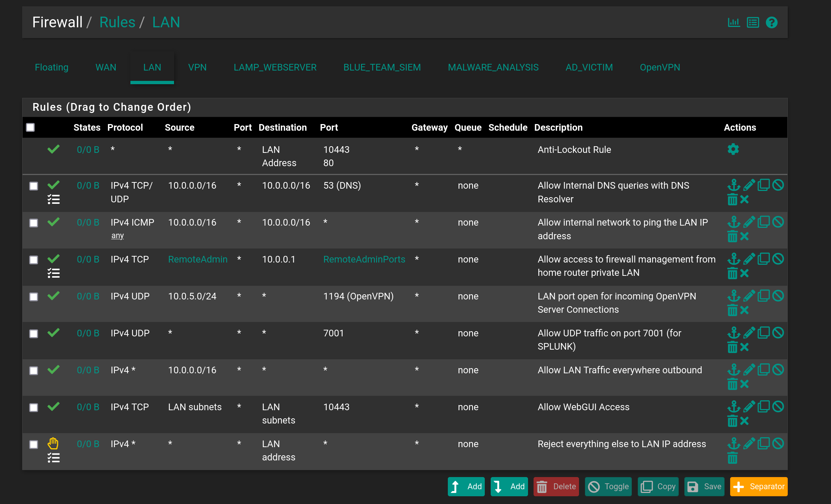Select the Allow LAN Traffic outbound rule checkbox
The width and height of the screenshot is (831, 504).
tap(34, 370)
